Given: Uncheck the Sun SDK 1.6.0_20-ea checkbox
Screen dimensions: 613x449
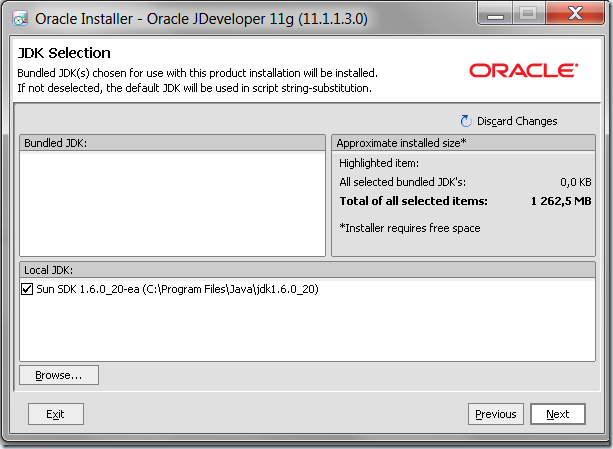Looking at the screenshot, I should pos(27,289).
